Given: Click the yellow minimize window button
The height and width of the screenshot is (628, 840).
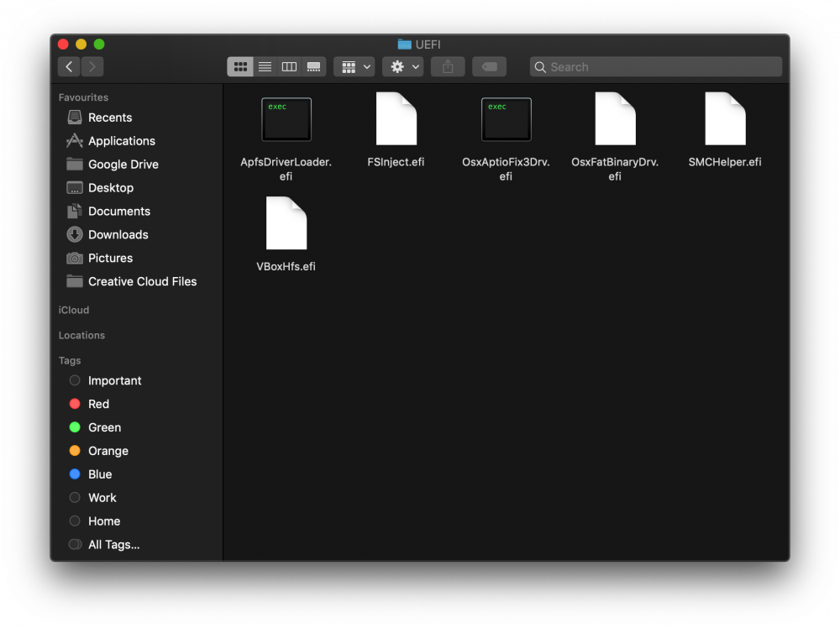Looking at the screenshot, I should click(x=81, y=44).
